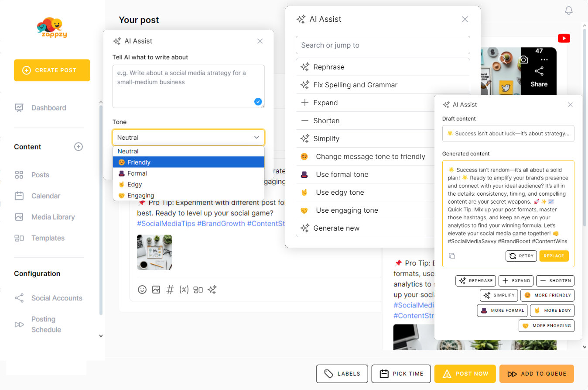Image resolution: width=588 pixels, height=390 pixels.
Task: Copy the generated content
Action: 452,256
